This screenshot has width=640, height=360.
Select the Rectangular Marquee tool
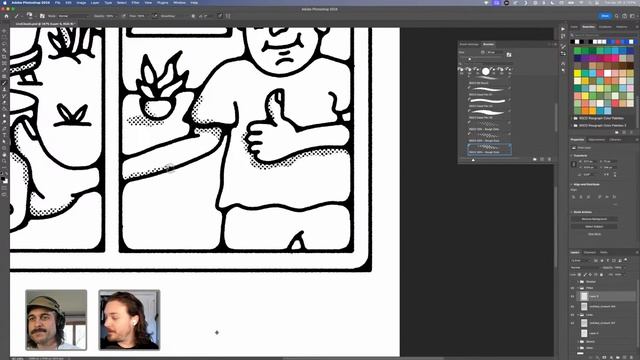4,37
